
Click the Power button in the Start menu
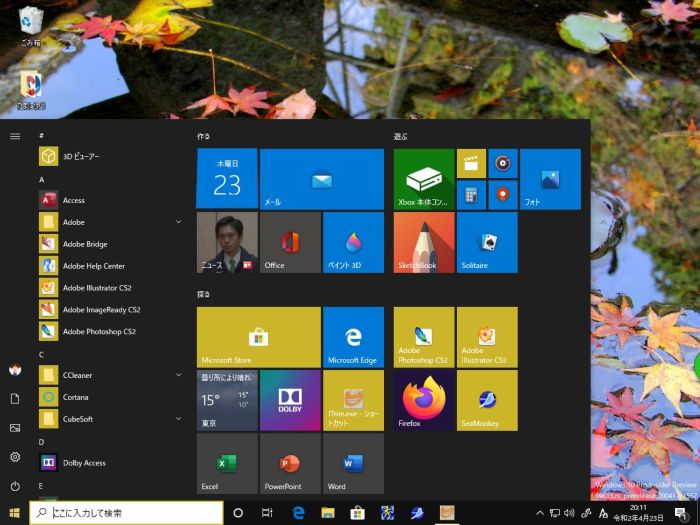15,486
